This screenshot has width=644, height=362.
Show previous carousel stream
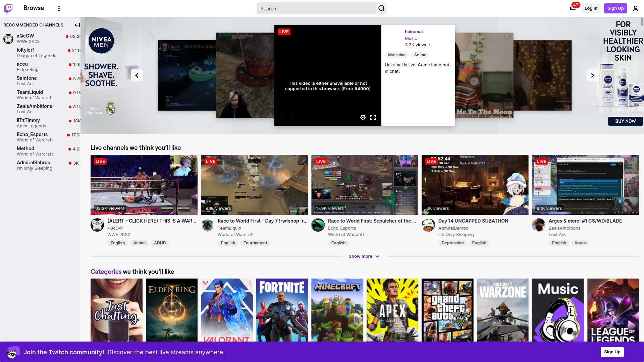coord(137,75)
